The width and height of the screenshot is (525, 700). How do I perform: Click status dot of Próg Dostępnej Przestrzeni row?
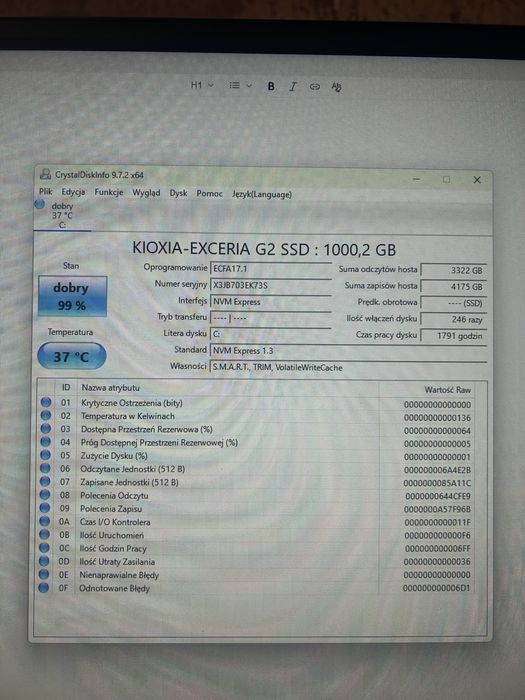(46, 442)
